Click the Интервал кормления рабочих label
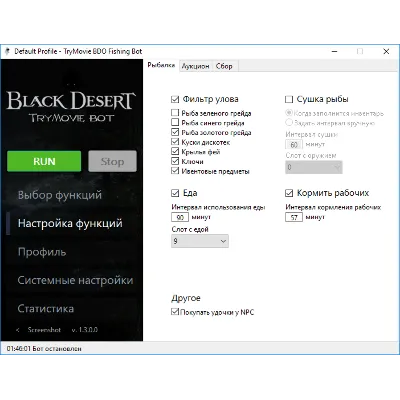 click(333, 207)
